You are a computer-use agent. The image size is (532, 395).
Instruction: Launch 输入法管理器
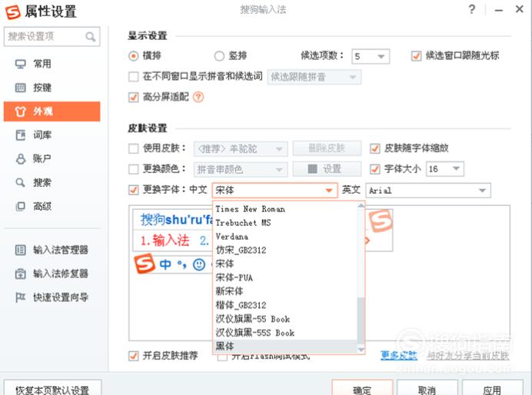click(52, 251)
